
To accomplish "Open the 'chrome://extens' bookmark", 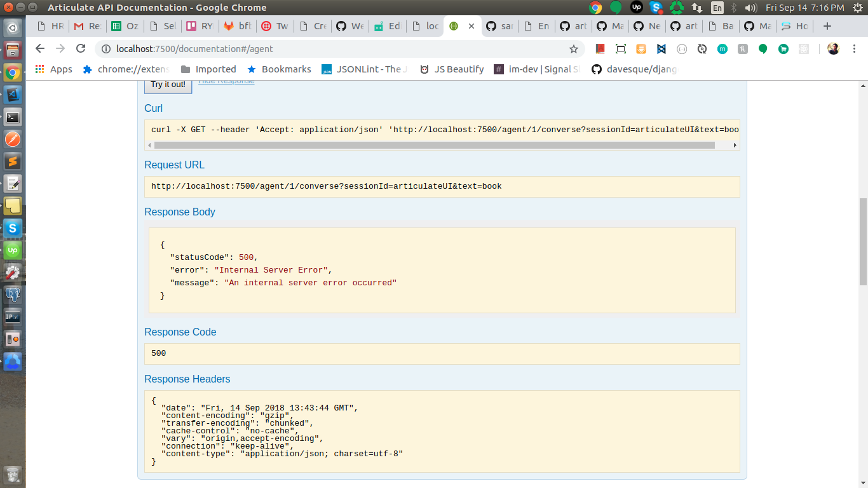I will [127, 69].
